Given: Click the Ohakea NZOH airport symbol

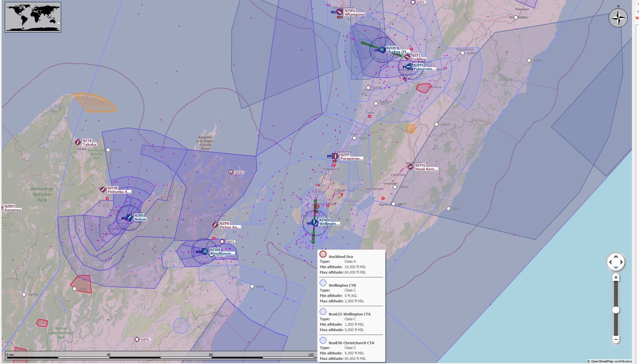Looking at the screenshot, I should 382,49.
